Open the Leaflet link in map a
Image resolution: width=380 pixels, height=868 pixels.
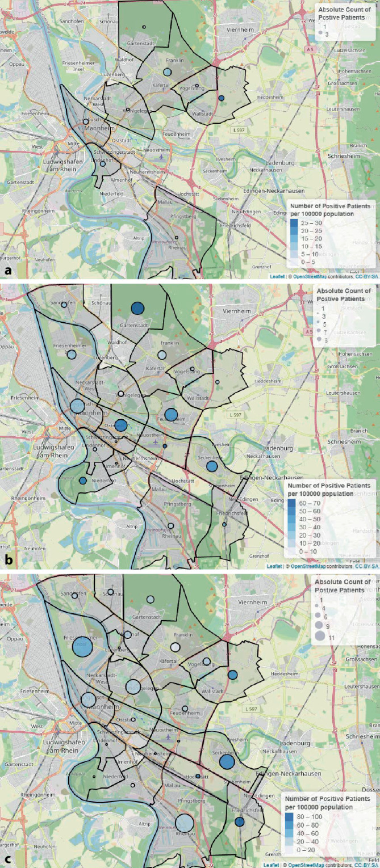(277, 276)
